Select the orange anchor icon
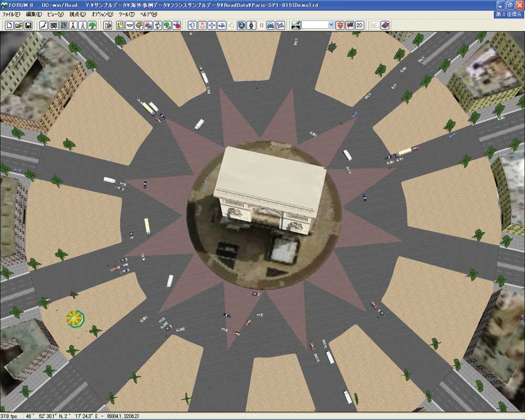Screen dimensions: 525x420 (x=202, y=25)
